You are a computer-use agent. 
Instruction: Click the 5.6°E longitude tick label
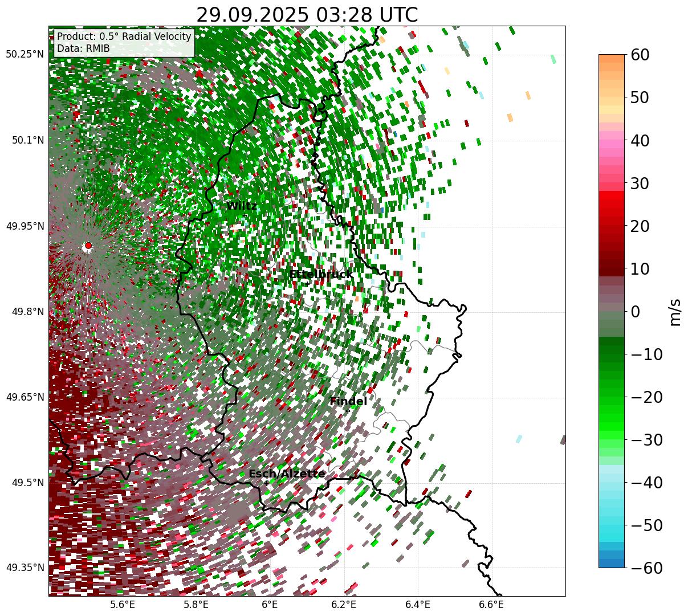123,605
